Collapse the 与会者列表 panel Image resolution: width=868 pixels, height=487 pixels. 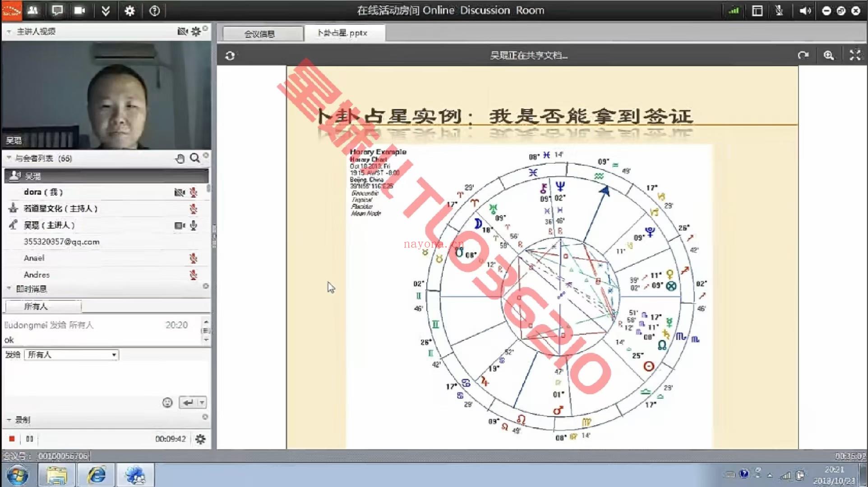tap(9, 158)
